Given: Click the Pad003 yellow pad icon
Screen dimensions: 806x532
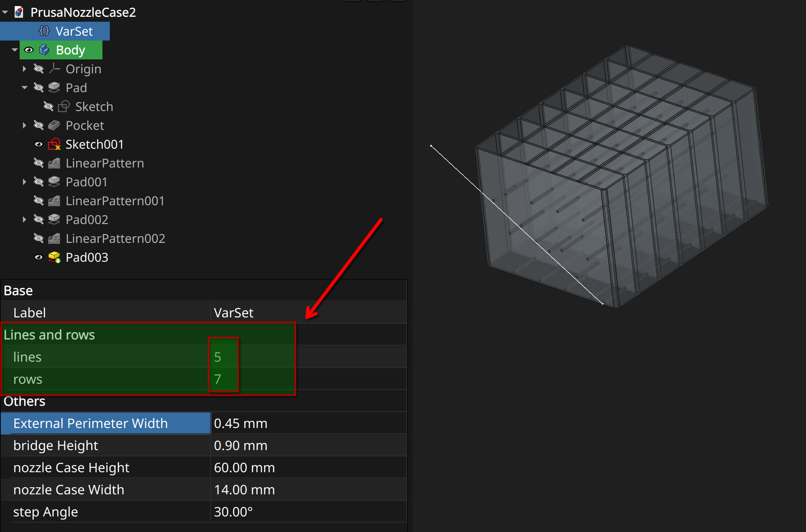Looking at the screenshot, I should [x=54, y=257].
